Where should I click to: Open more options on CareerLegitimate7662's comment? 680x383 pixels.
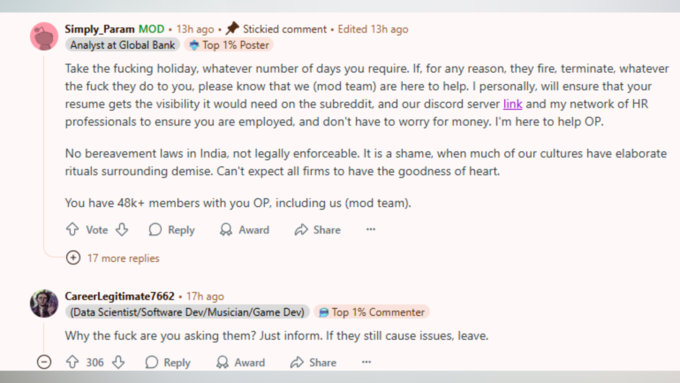366,362
